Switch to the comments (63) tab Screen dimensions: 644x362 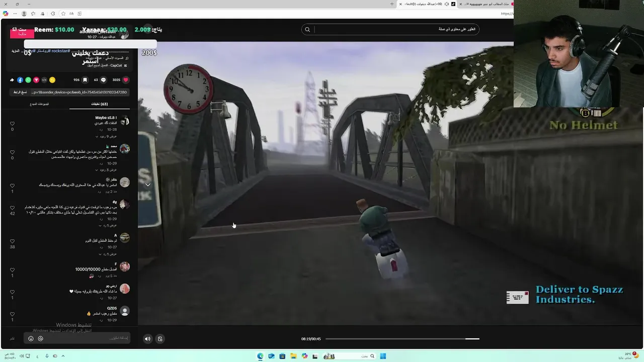coord(99,104)
